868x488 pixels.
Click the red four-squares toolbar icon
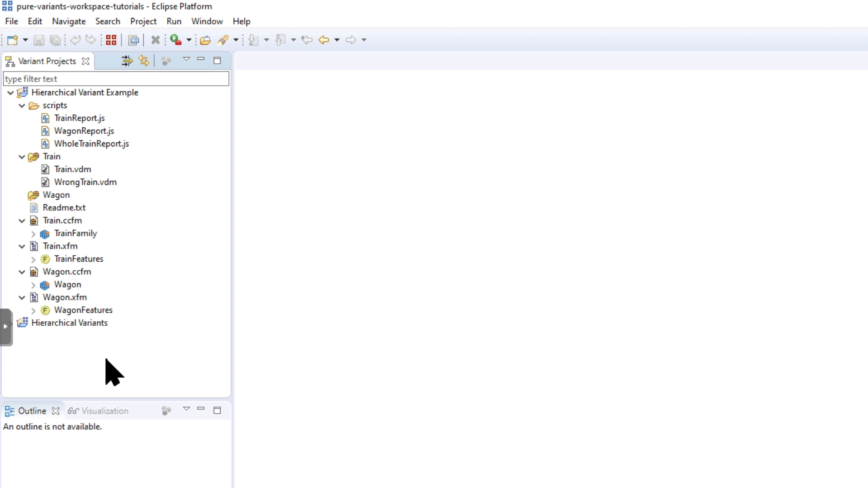[x=111, y=40]
